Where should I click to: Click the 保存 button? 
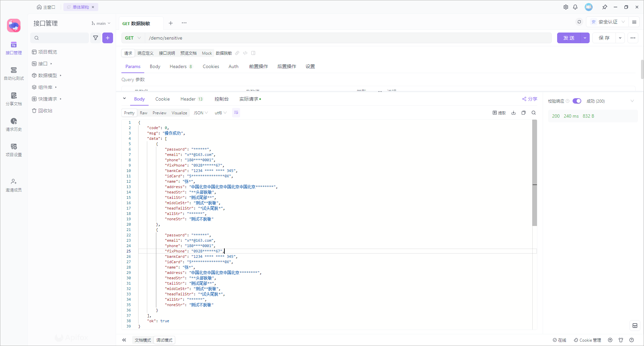point(604,38)
